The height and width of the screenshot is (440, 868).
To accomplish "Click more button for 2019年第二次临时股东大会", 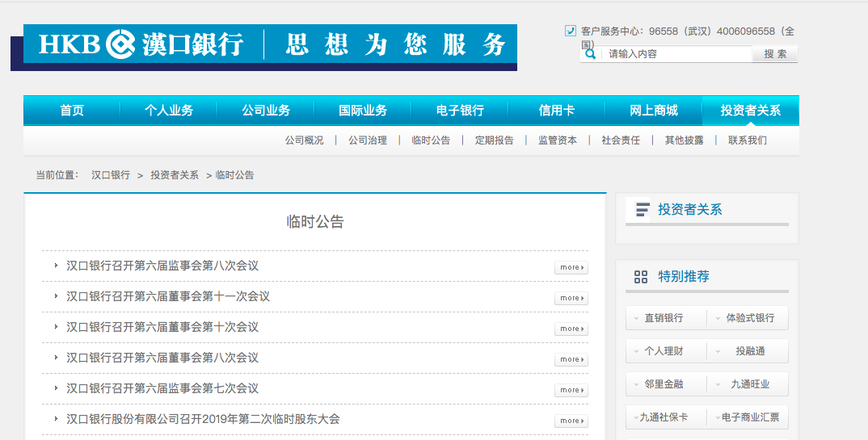I will (x=571, y=421).
